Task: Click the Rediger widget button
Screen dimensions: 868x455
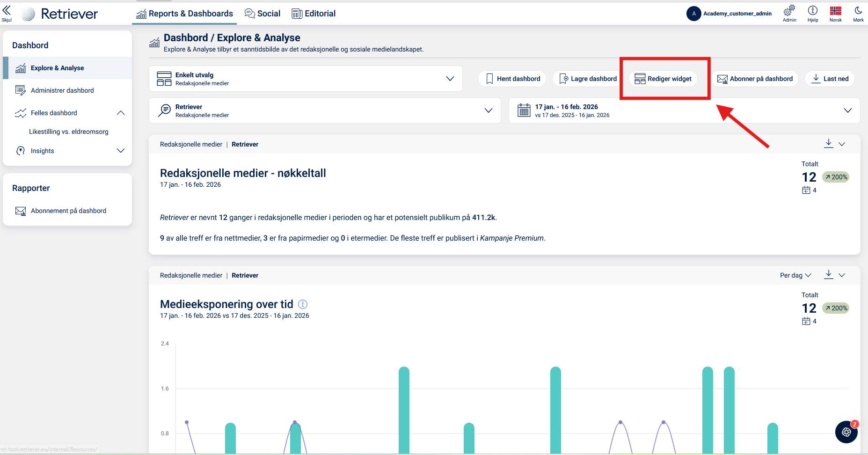Action: point(663,79)
